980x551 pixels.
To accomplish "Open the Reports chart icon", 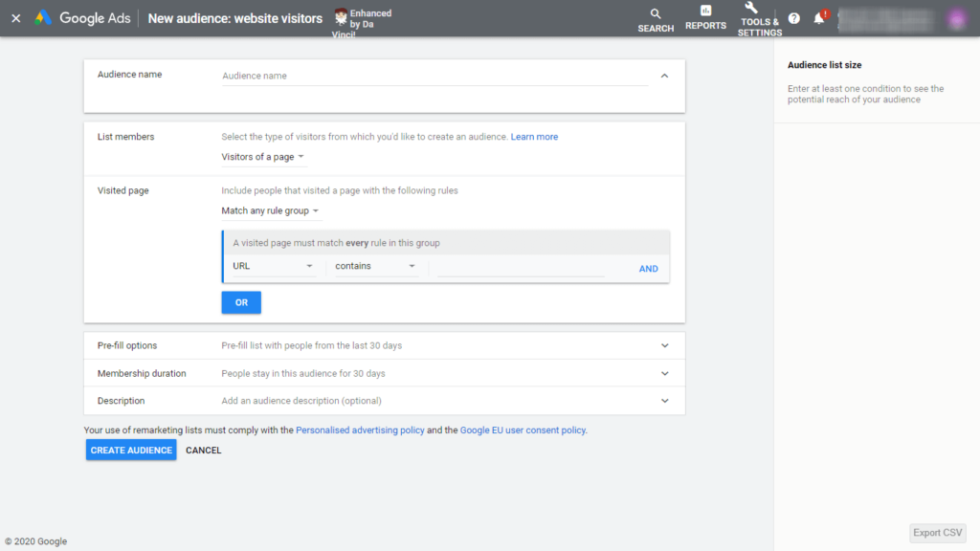I will (x=705, y=11).
